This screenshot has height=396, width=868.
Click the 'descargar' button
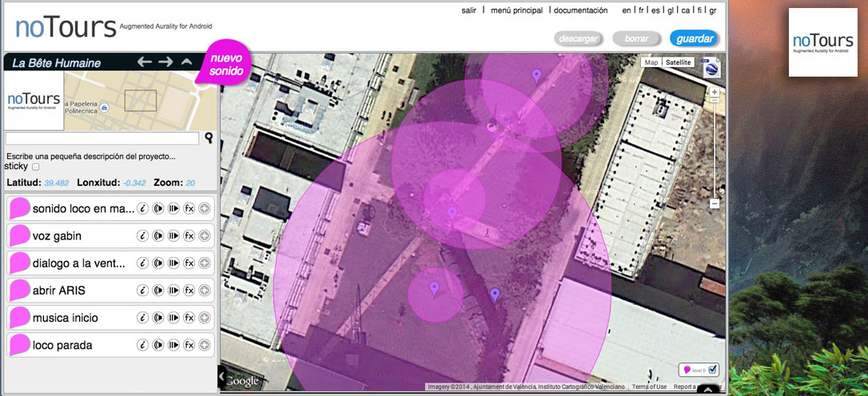pos(579,38)
